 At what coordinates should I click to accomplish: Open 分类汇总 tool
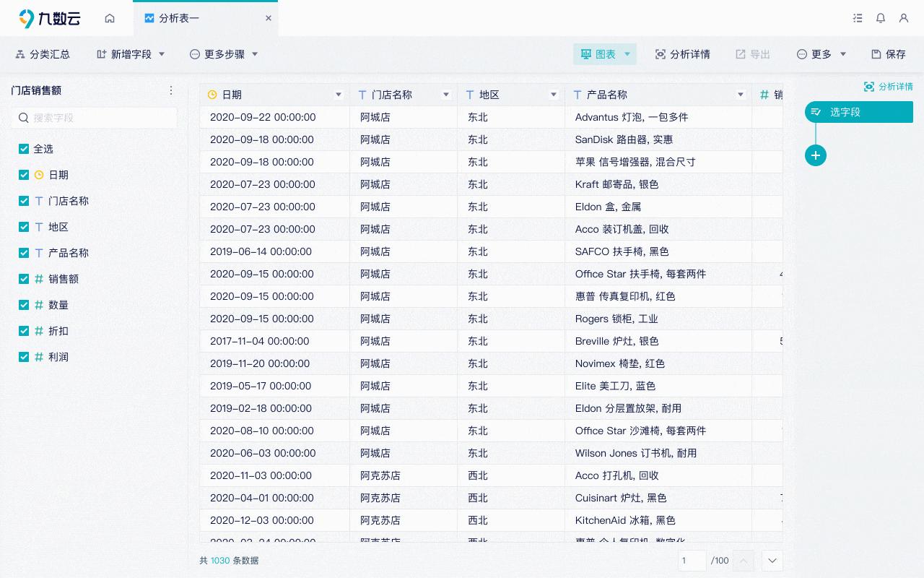point(43,54)
